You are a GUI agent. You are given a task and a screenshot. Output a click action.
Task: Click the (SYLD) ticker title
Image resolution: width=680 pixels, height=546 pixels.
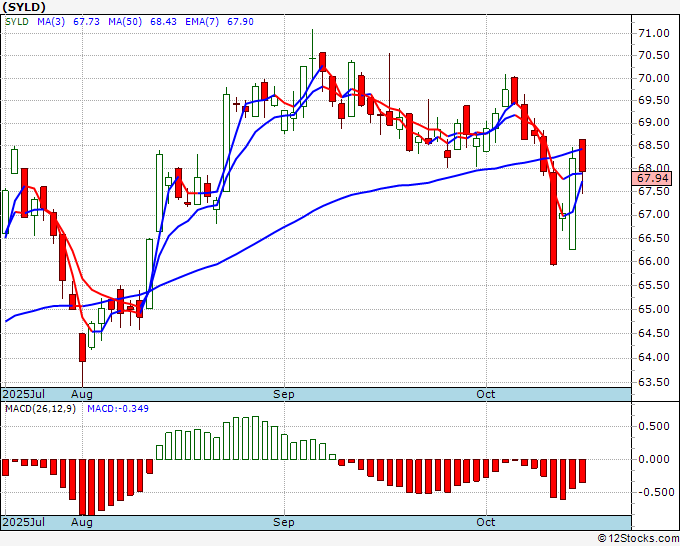point(24,7)
